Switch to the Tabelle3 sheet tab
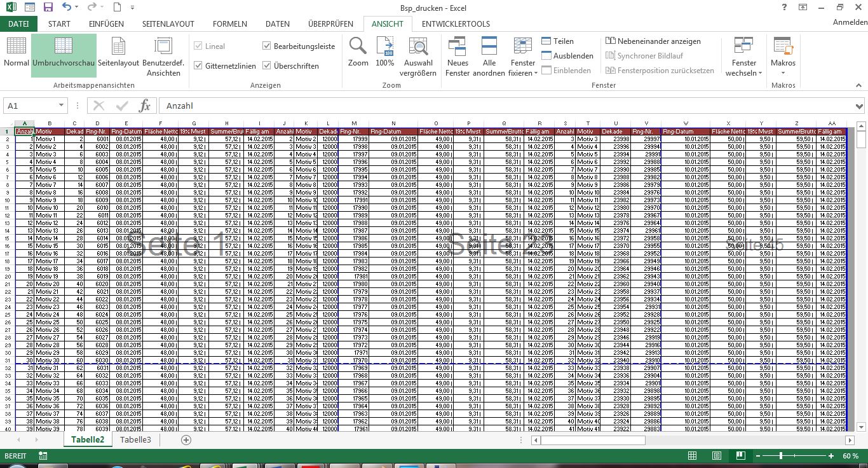 [x=135, y=439]
